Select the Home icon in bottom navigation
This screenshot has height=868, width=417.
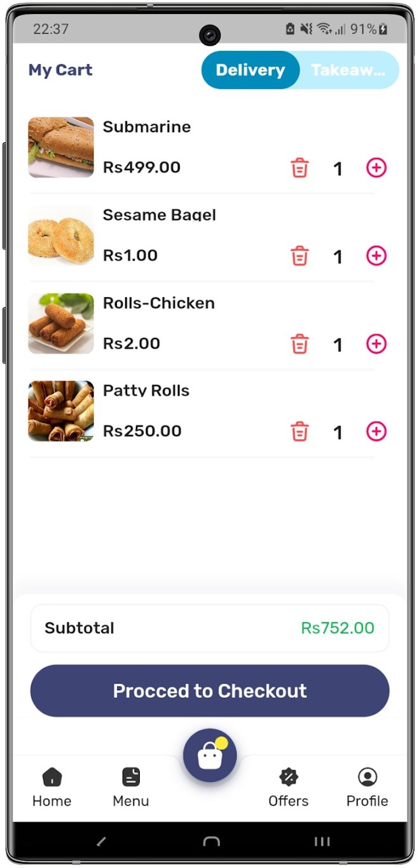tap(51, 776)
